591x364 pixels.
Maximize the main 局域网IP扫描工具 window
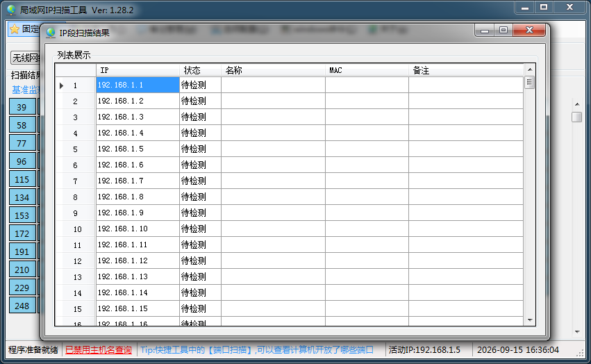point(544,8)
